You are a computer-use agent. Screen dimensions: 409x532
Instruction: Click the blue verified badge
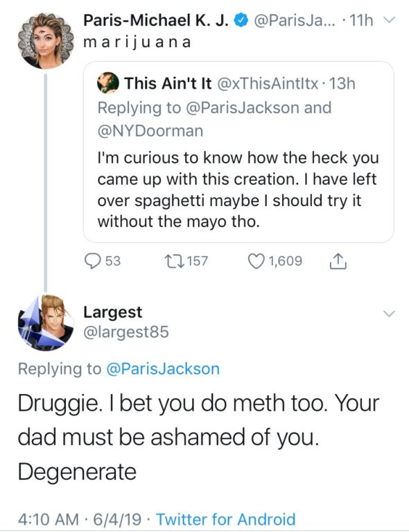pyautogui.click(x=241, y=21)
